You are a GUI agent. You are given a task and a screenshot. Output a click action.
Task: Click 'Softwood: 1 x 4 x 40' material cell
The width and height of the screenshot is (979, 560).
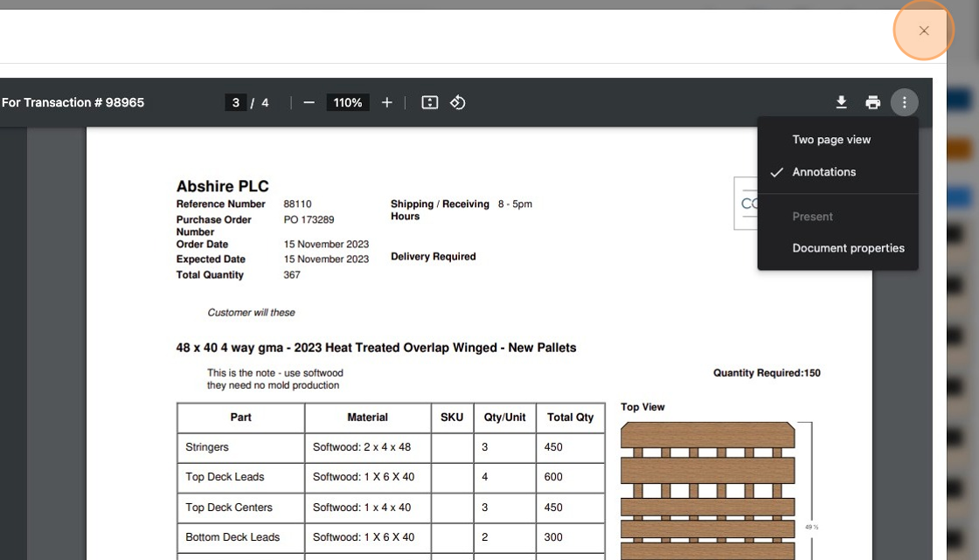tap(368, 508)
